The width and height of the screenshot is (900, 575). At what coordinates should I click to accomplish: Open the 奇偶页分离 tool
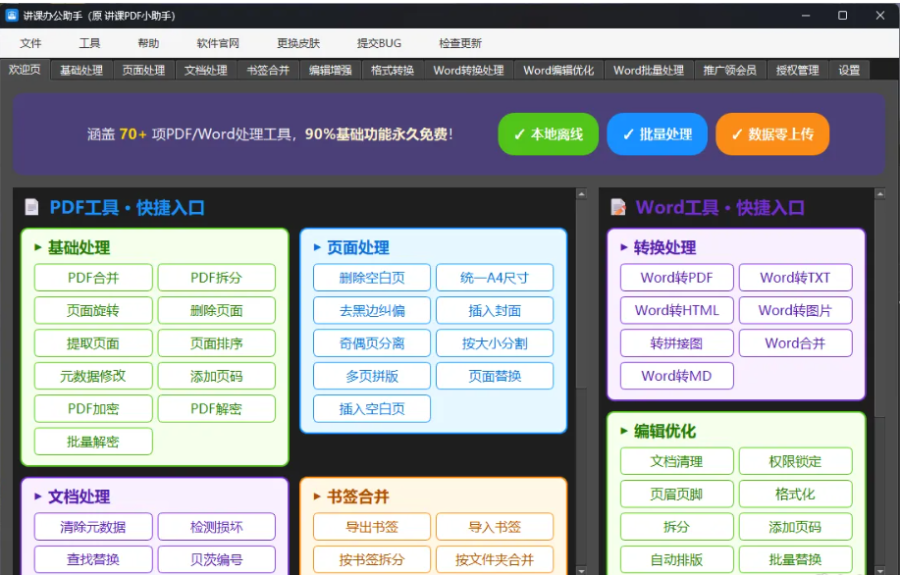coord(372,343)
